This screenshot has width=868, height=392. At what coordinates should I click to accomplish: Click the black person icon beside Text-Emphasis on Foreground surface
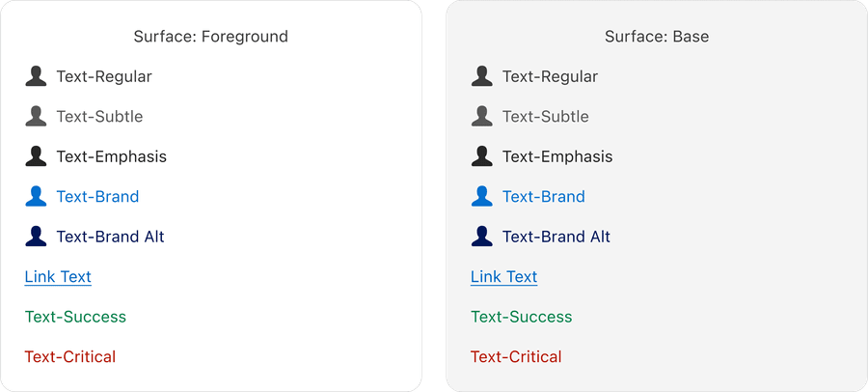(x=36, y=156)
